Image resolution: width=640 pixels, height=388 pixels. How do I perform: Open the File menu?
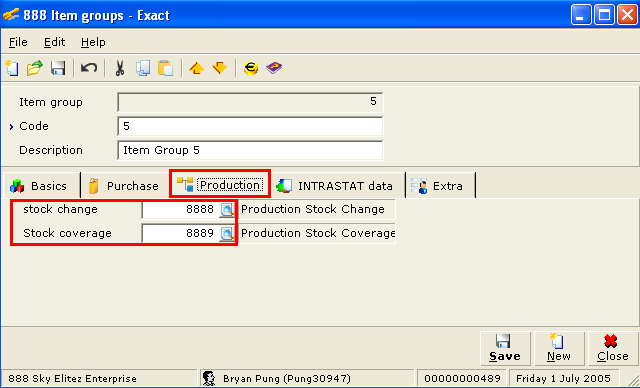click(x=18, y=42)
